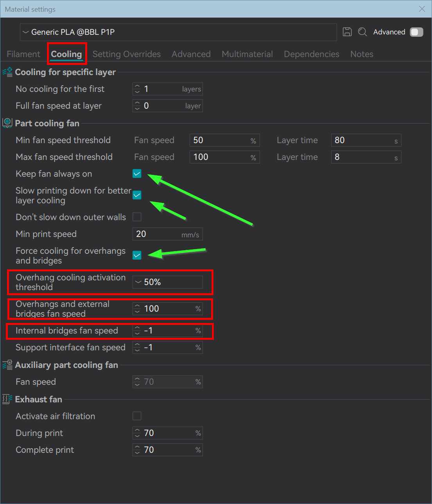Click the Cooling for specific layer section icon
This screenshot has height=504, width=432.
coord(7,72)
